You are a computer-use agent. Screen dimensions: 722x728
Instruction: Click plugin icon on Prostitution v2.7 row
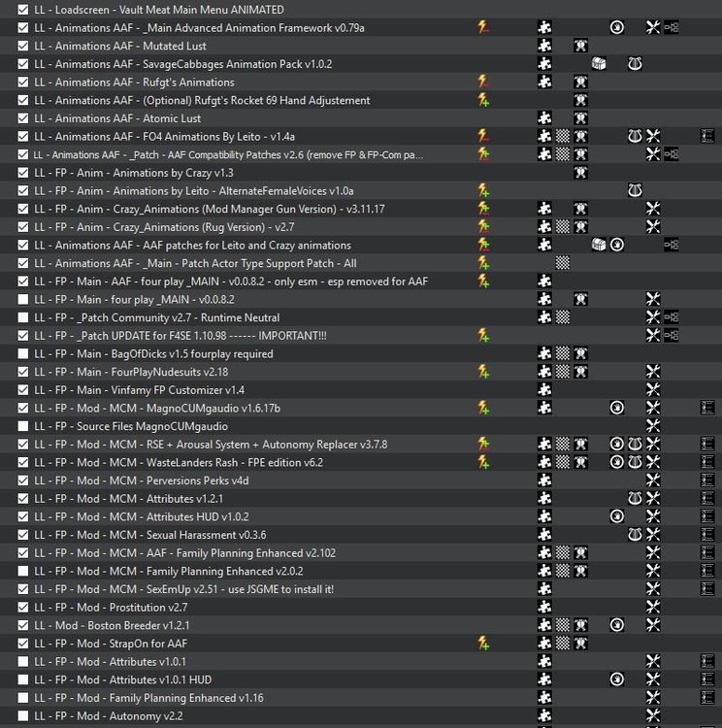544,607
